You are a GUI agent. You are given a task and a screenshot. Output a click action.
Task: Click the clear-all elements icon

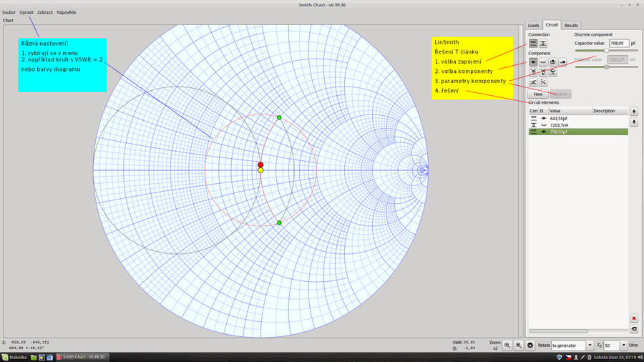[633, 328]
